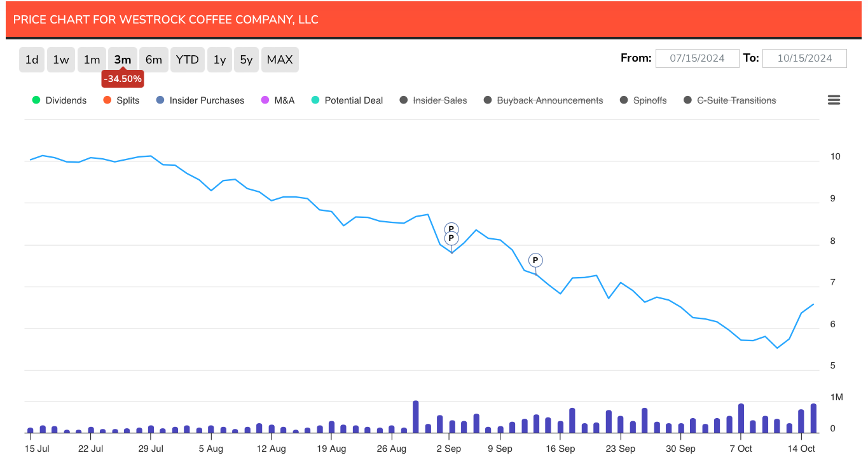Click the green Dividends legend dot
The height and width of the screenshot is (460, 868).
click(x=36, y=100)
